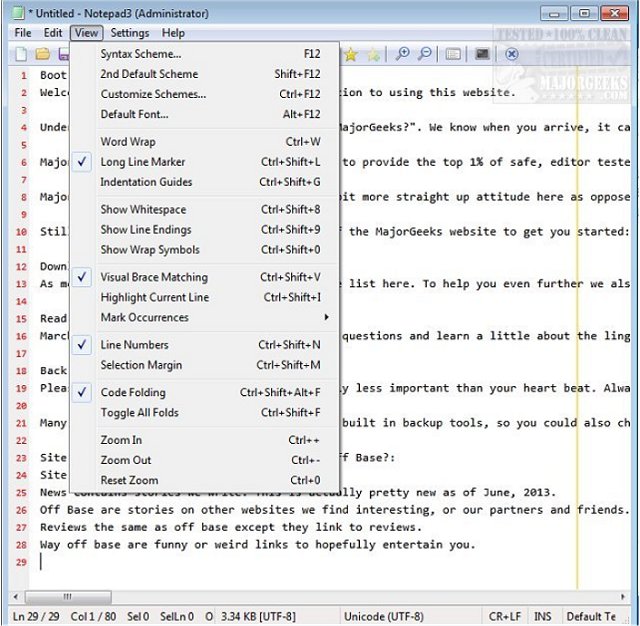This screenshot has height=626, width=640.
Task: Click Unicode (UTF-8) encoding in status bar
Action: pyautogui.click(x=384, y=616)
